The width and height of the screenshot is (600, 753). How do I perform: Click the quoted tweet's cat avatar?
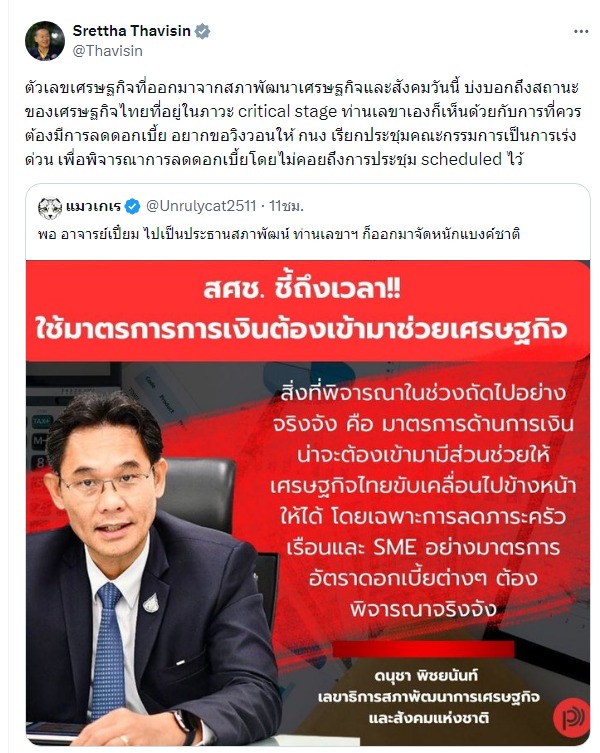click(x=50, y=207)
